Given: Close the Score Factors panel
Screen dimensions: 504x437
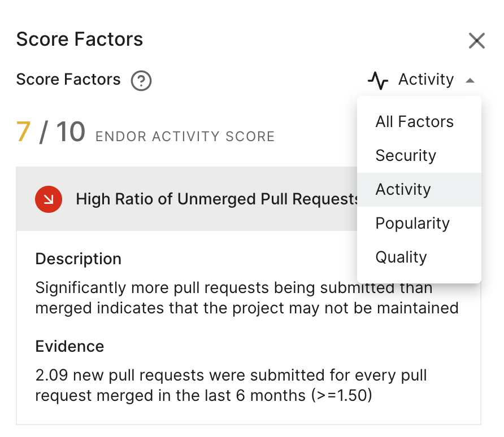Looking at the screenshot, I should (x=476, y=41).
